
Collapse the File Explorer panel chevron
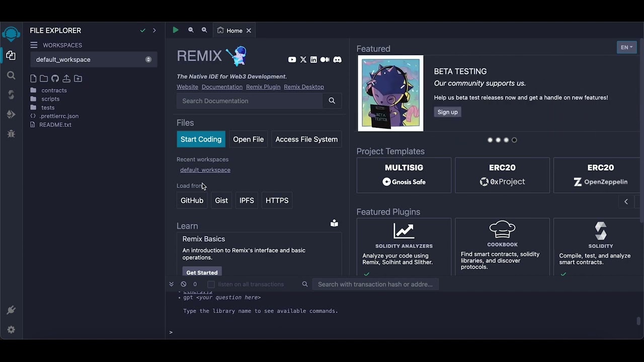coord(154,30)
